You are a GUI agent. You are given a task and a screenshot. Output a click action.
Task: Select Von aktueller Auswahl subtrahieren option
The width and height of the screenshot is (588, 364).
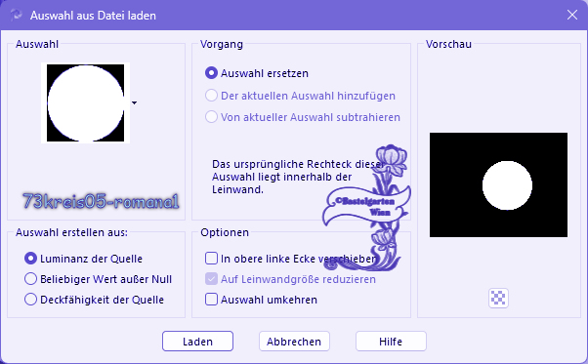pyautogui.click(x=211, y=117)
